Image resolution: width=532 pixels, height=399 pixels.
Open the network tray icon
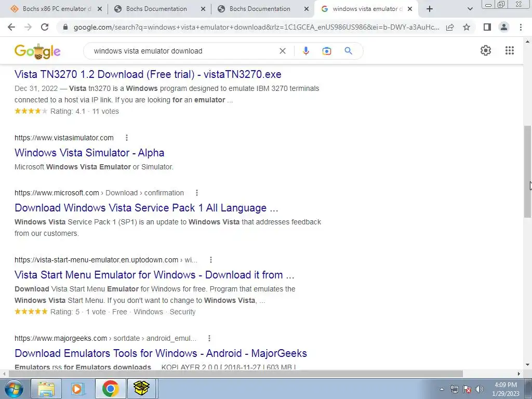click(x=454, y=389)
